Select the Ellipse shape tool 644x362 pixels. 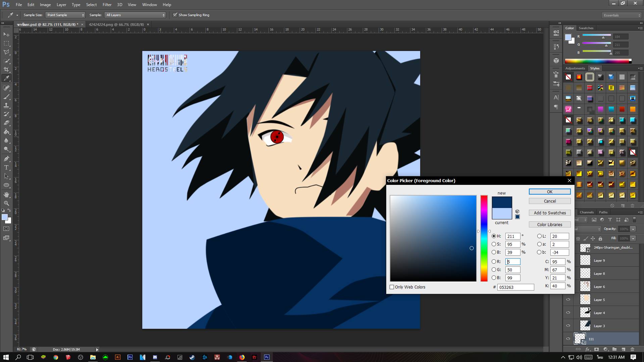tap(6, 185)
